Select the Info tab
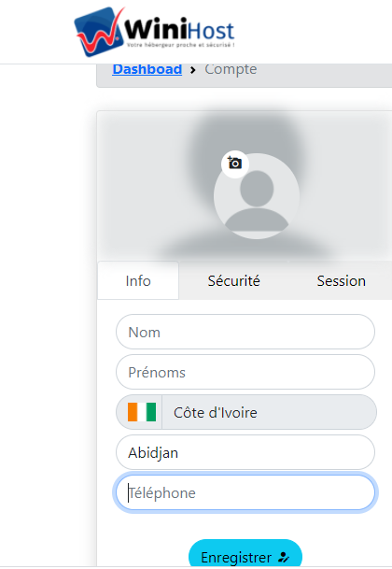This screenshot has width=392, height=569. (x=138, y=280)
